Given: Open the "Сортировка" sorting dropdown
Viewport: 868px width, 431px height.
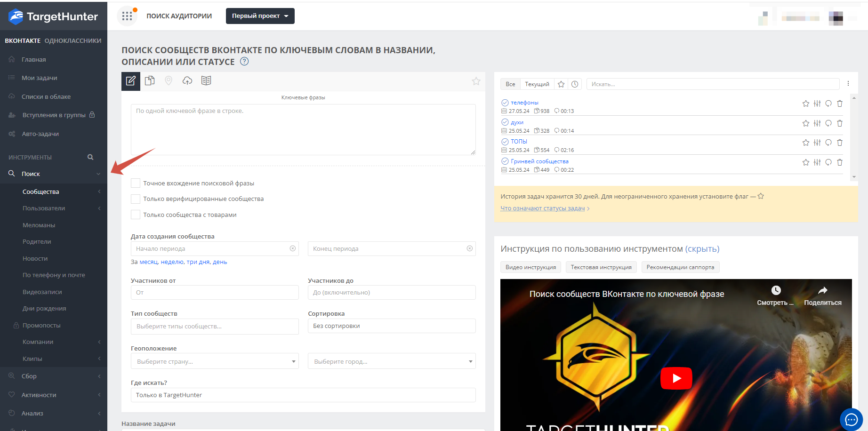Looking at the screenshot, I should 391,326.
